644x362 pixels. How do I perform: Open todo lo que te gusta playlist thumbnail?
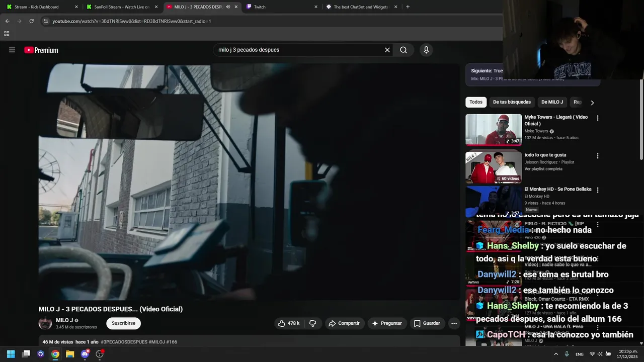494,167
